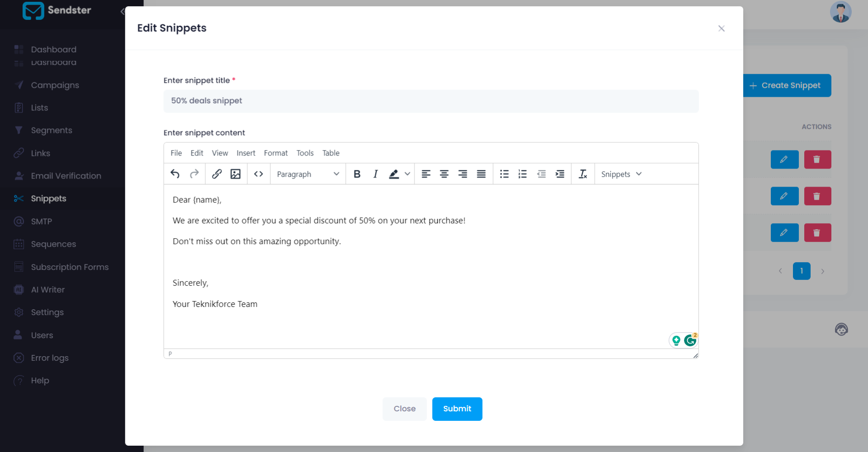
Task: Center align the text
Action: point(444,174)
